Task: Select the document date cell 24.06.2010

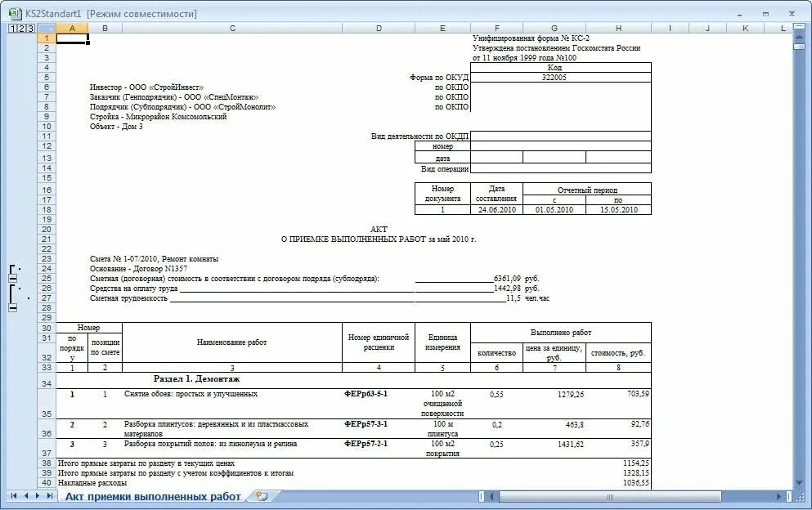Action: [496, 210]
